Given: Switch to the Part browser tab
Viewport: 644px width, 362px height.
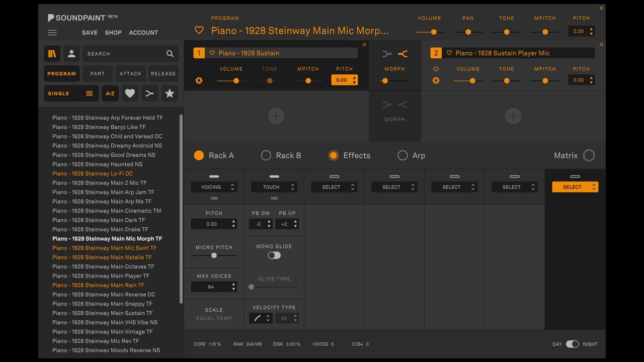Looking at the screenshot, I should point(98,73).
